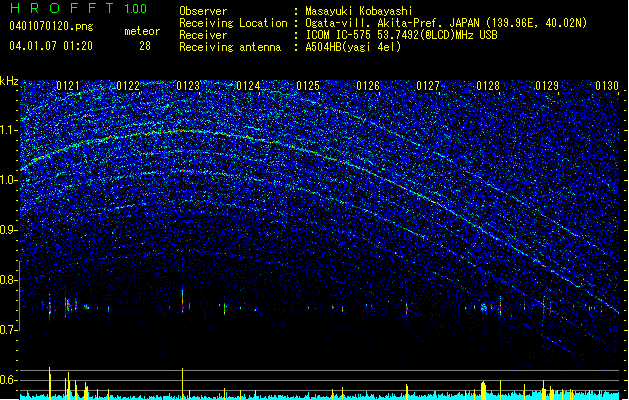Click the Receiving antenna label

pos(230,47)
